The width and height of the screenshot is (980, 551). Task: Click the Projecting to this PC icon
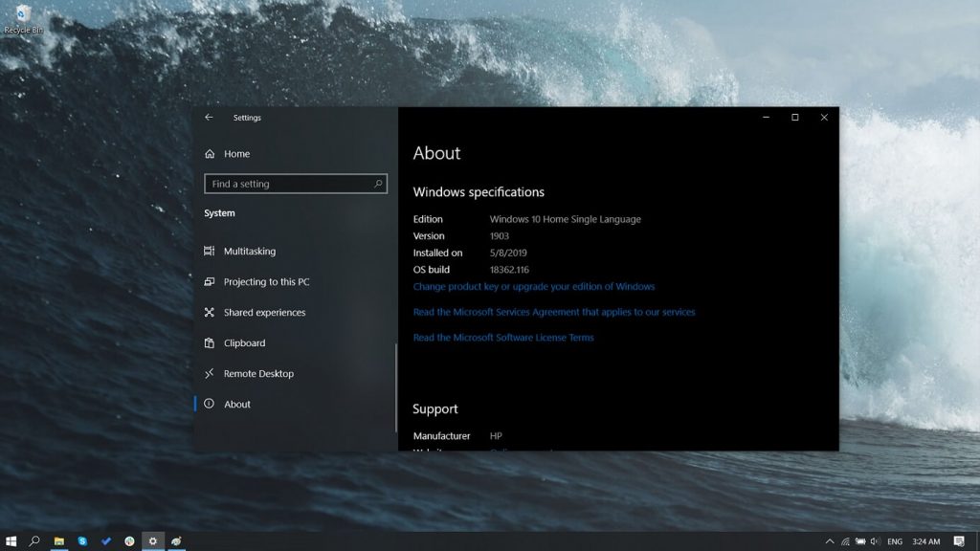(x=210, y=282)
